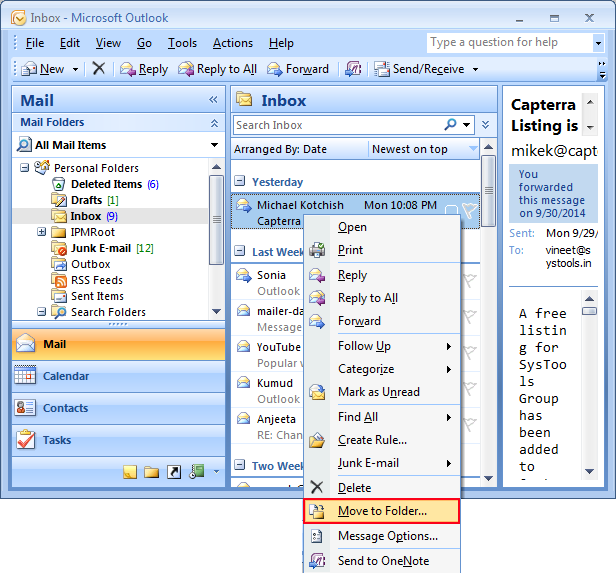Click the New mail toolbar button

42,69
